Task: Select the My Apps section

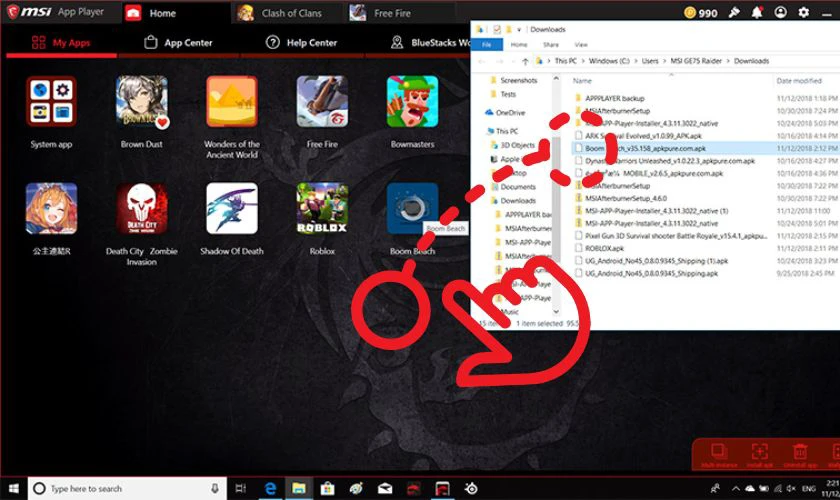Action: coord(61,43)
